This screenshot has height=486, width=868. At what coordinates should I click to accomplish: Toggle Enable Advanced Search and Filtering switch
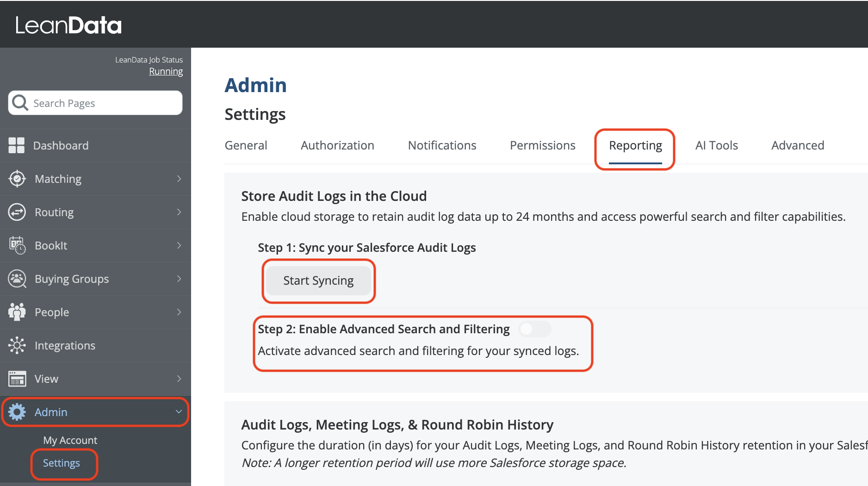[534, 329]
